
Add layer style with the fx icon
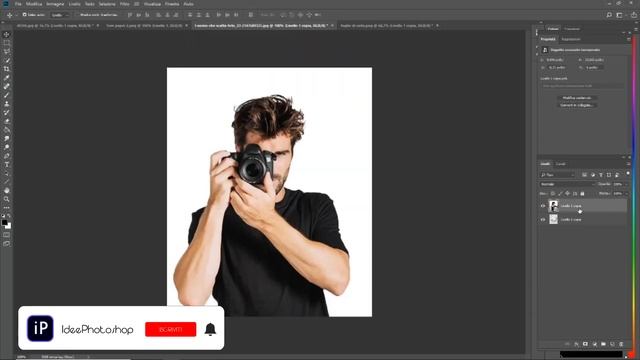[x=576, y=344]
